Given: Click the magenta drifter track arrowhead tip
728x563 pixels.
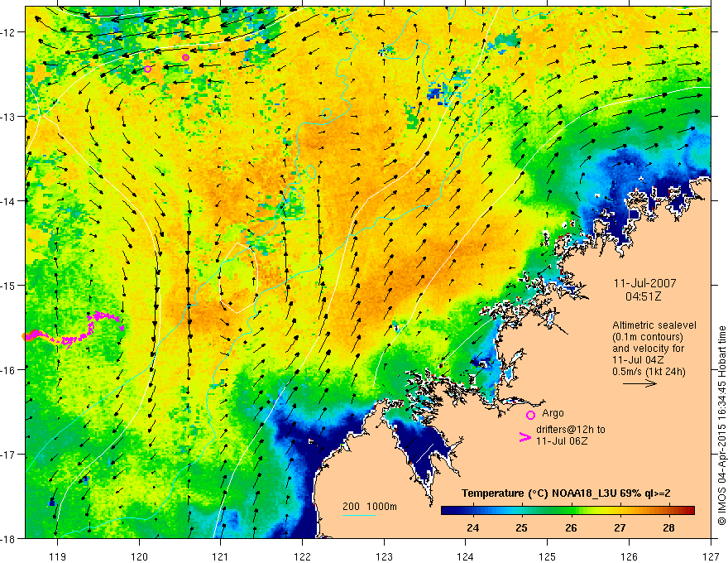Looking at the screenshot, I should pyautogui.click(x=122, y=328).
